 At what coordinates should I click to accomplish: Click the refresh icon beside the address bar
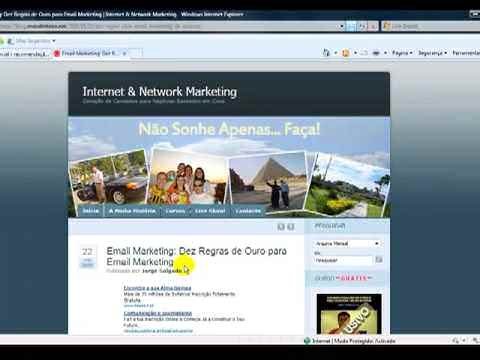click(x=362, y=26)
